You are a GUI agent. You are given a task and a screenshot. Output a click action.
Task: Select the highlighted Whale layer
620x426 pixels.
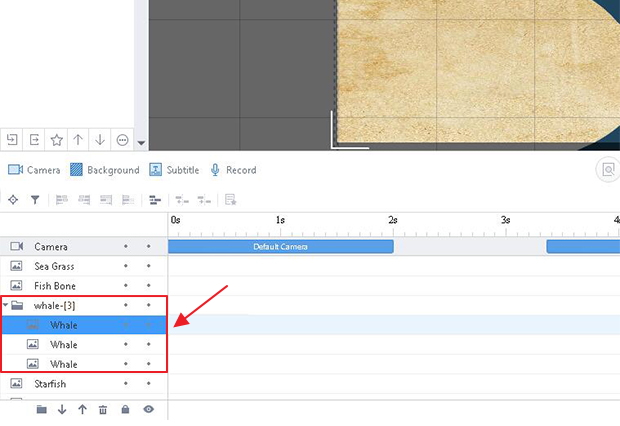(84, 325)
